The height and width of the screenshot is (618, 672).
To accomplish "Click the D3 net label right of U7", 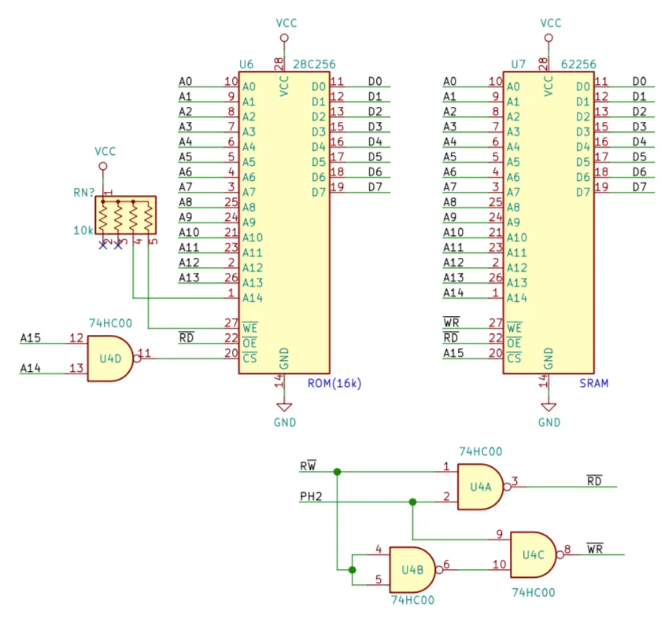I will 640,127.
